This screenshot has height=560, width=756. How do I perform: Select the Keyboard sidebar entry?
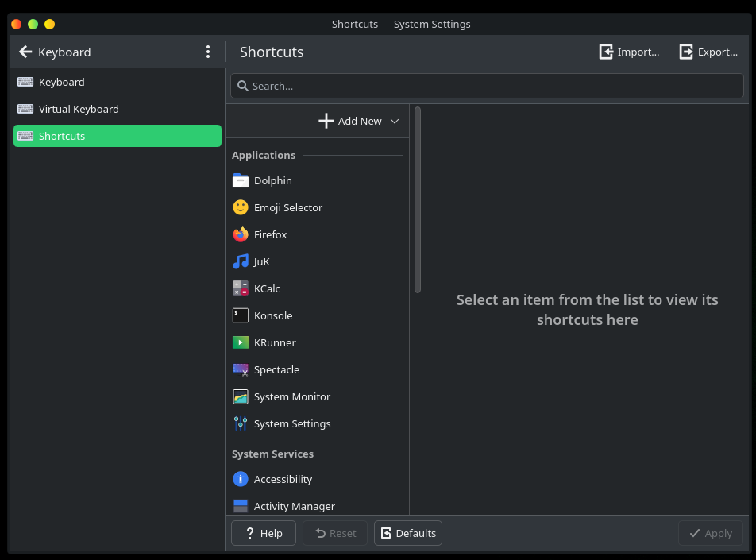pyautogui.click(x=61, y=83)
